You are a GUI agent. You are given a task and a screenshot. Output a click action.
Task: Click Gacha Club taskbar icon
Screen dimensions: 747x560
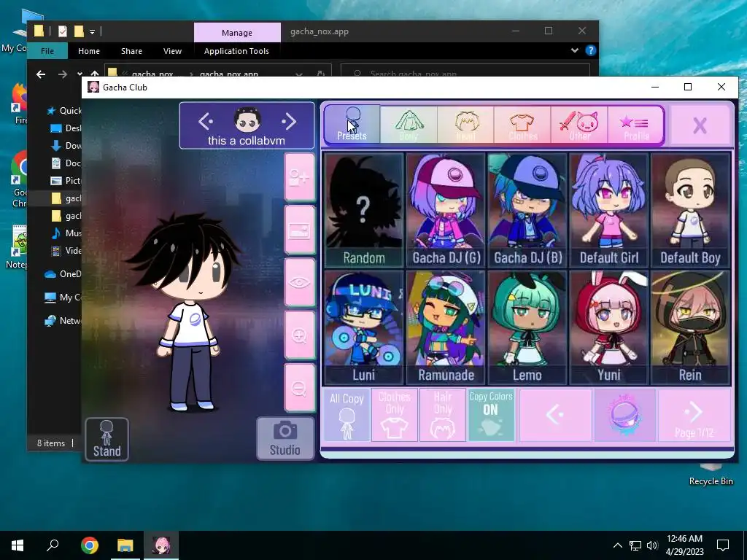pyautogui.click(x=161, y=545)
